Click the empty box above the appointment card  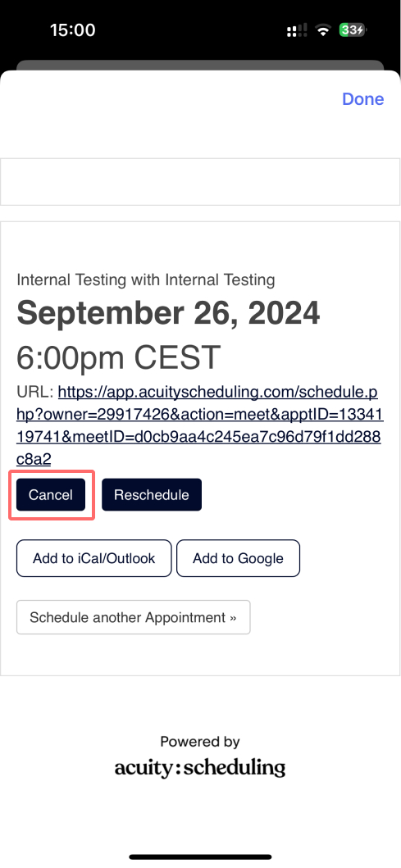pyautogui.click(x=200, y=182)
